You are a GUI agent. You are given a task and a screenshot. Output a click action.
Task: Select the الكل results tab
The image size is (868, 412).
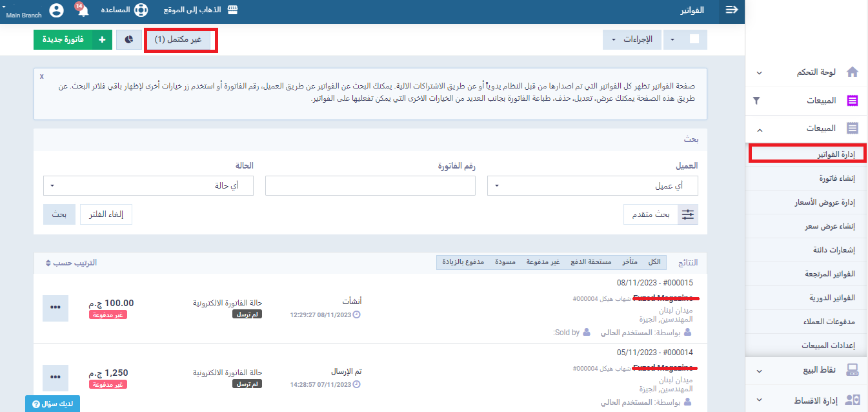pyautogui.click(x=654, y=262)
